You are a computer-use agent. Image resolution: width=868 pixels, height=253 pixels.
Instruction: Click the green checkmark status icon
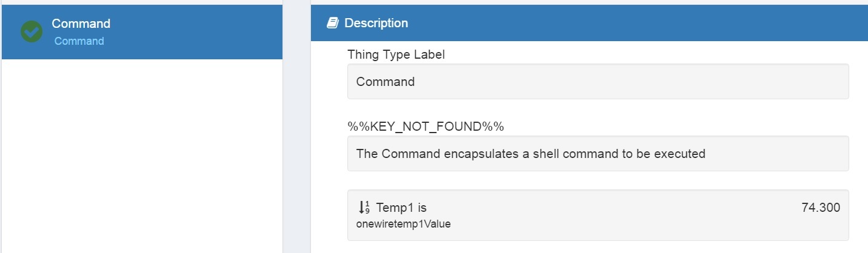click(32, 32)
